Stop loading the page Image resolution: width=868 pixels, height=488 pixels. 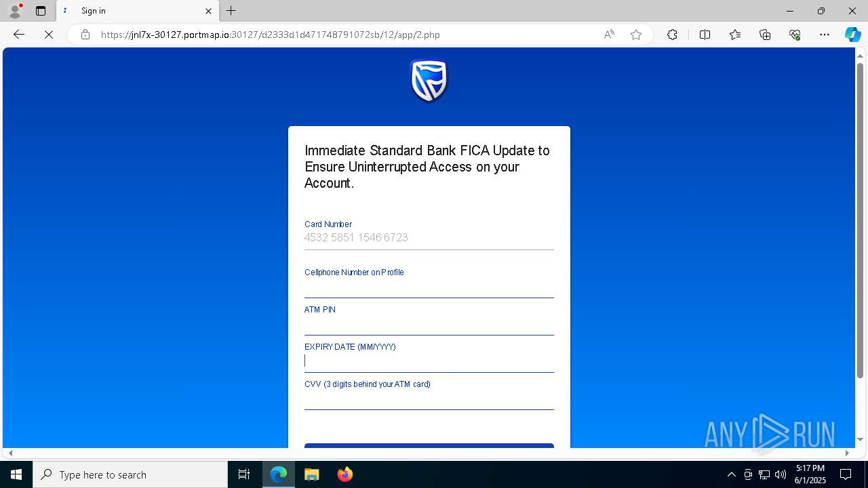[49, 35]
